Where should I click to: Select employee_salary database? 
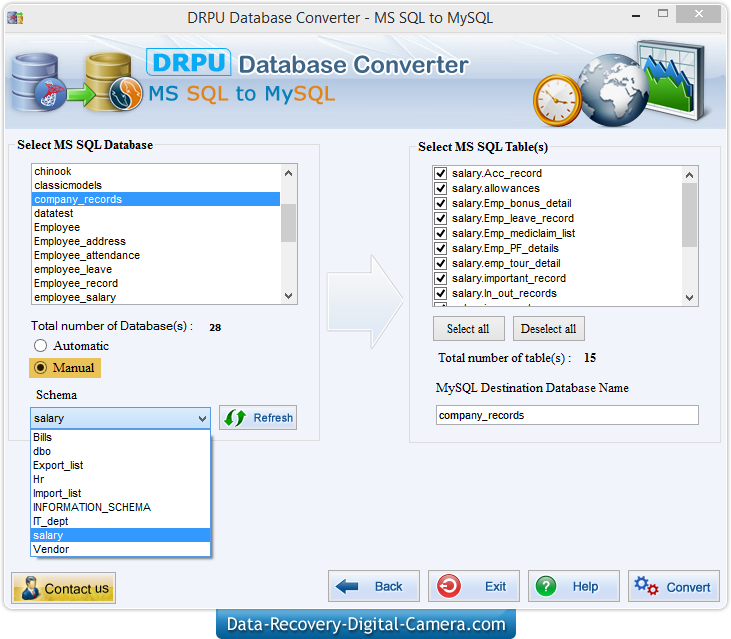click(156, 297)
